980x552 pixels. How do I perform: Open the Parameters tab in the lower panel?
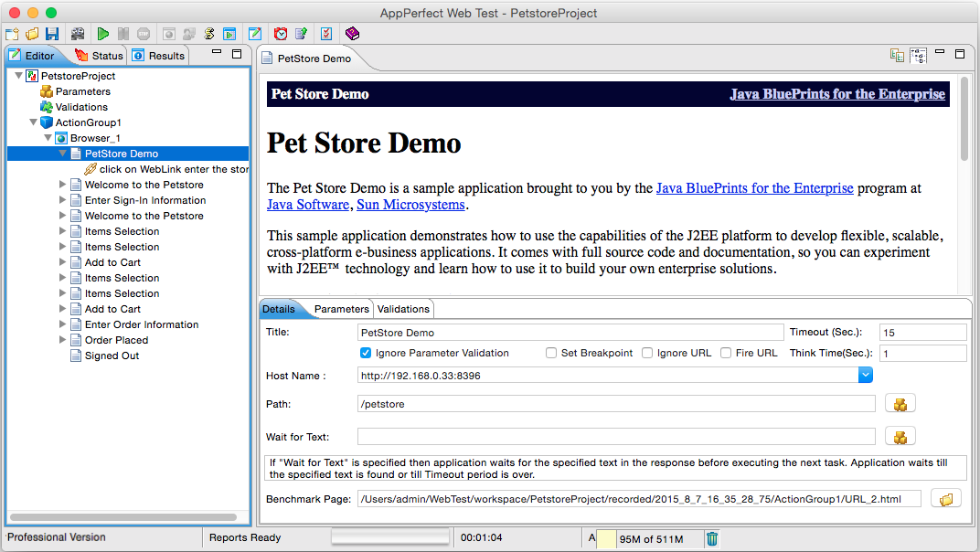click(x=341, y=309)
